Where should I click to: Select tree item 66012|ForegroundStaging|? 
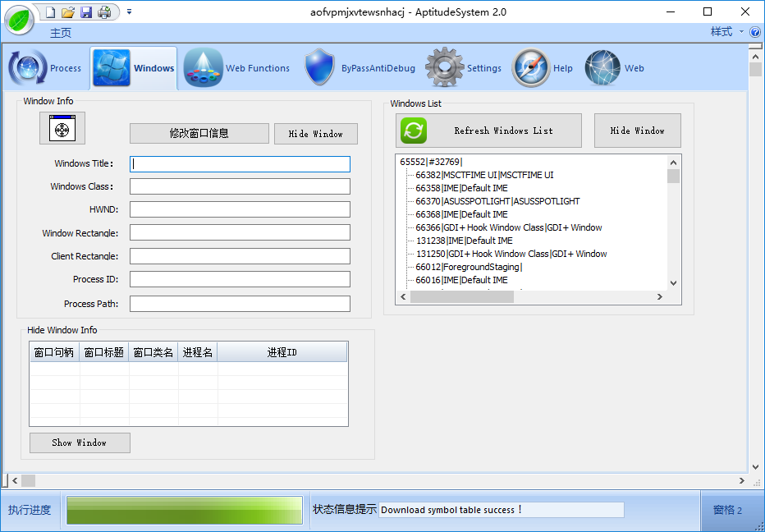(x=469, y=268)
